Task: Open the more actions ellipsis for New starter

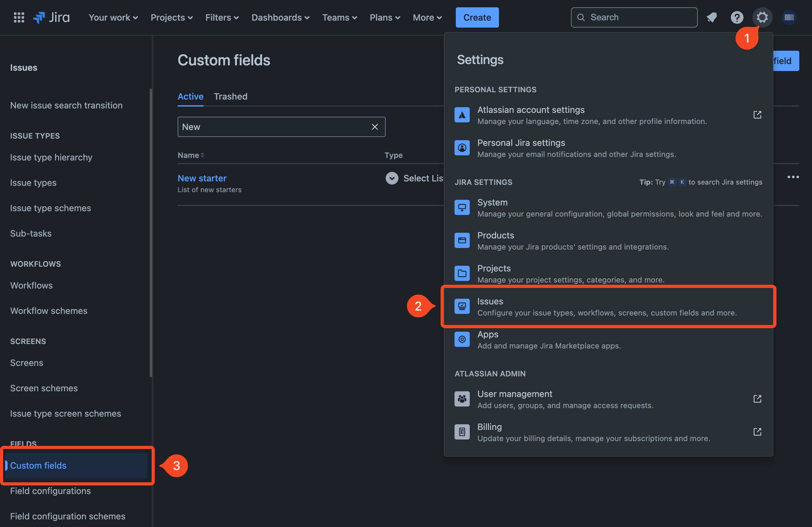Action: (x=793, y=177)
